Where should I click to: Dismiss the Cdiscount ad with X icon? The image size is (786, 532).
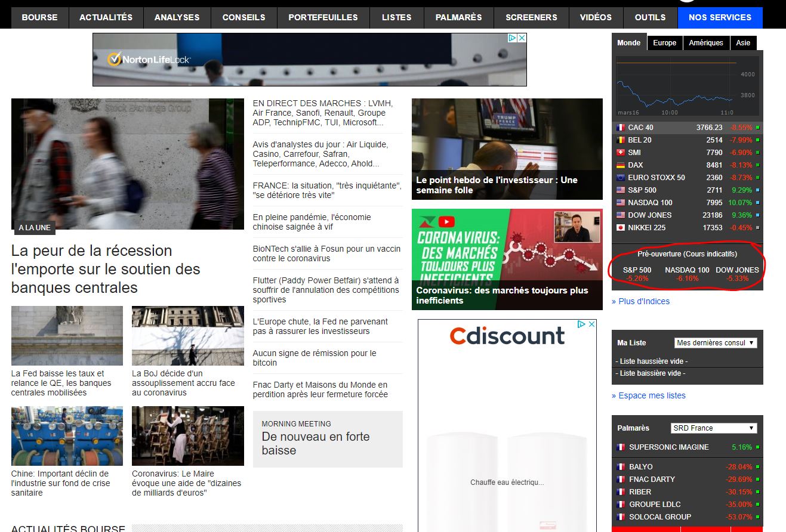coord(591,324)
